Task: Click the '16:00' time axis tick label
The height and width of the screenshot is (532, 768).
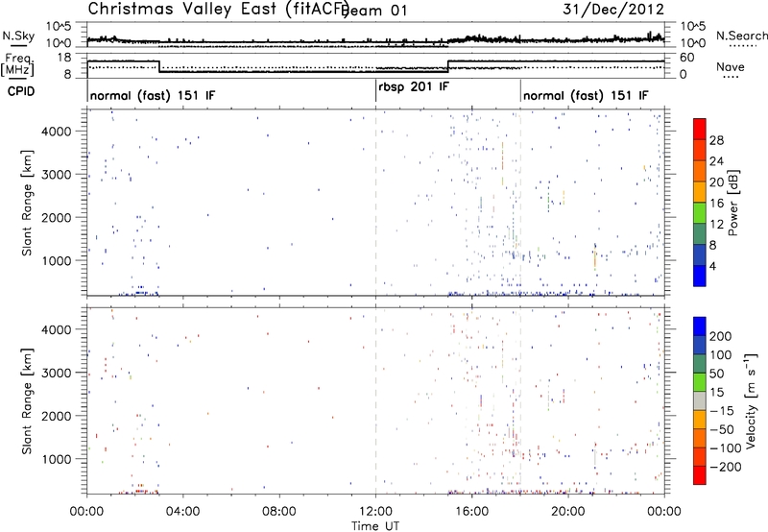Action: 471,512
